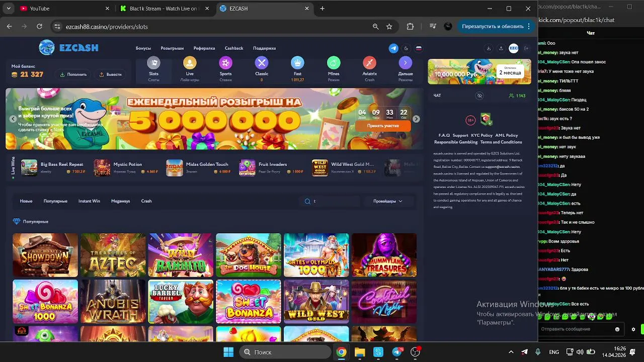Open the Cashback menu item
Viewport: 644px width, 362px height.
pyautogui.click(x=234, y=48)
